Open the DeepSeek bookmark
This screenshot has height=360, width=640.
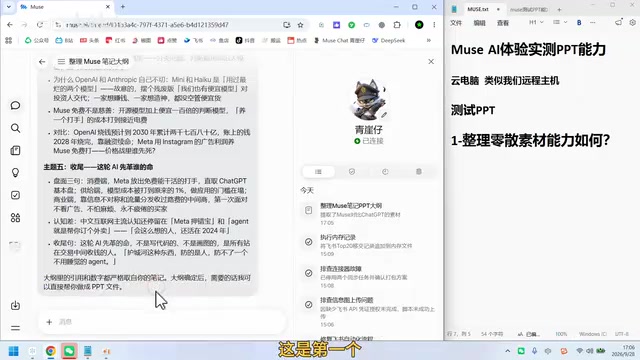tap(389, 40)
